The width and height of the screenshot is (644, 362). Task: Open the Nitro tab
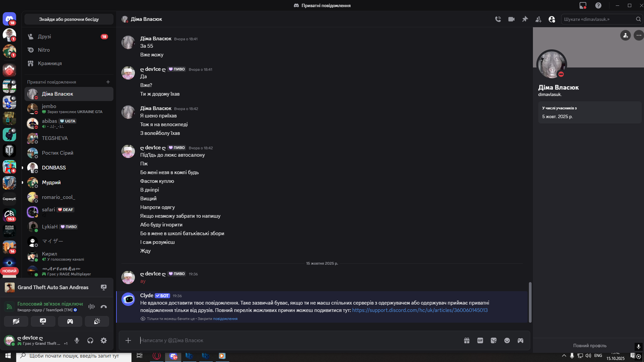pyautogui.click(x=69, y=50)
